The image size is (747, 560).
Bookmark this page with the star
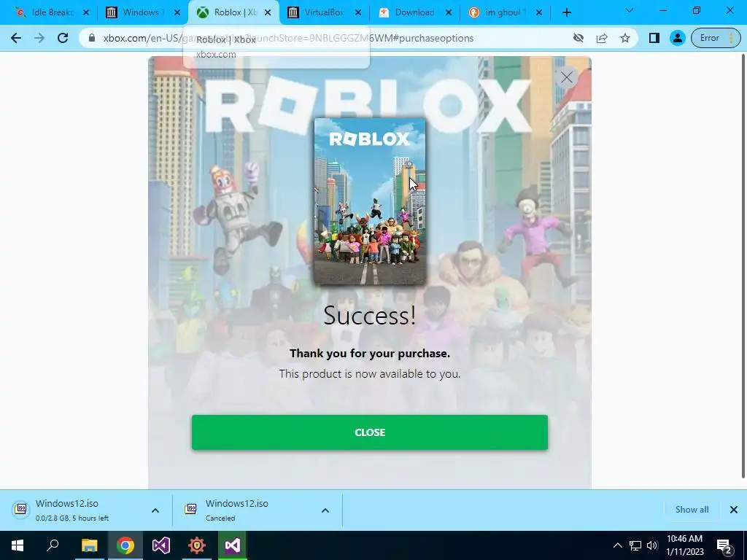click(x=625, y=38)
